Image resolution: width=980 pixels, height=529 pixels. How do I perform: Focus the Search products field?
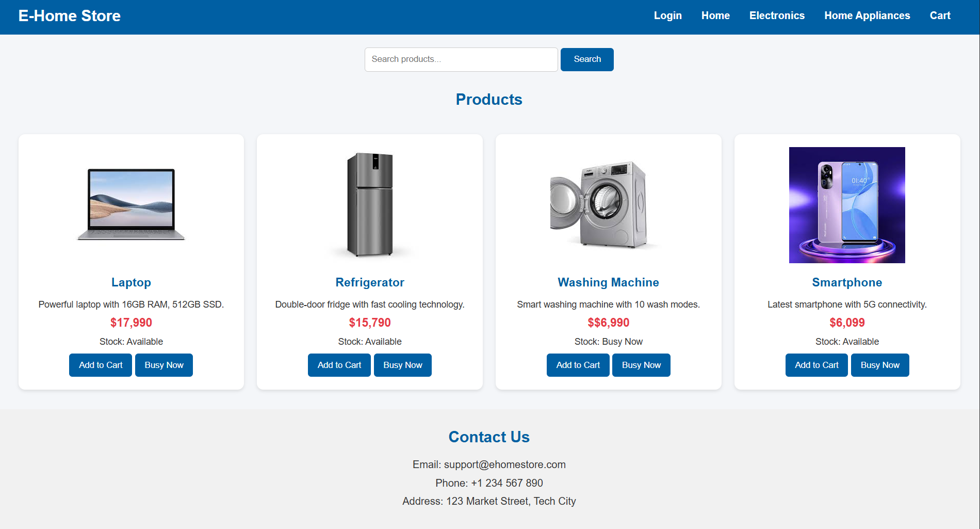[461, 59]
